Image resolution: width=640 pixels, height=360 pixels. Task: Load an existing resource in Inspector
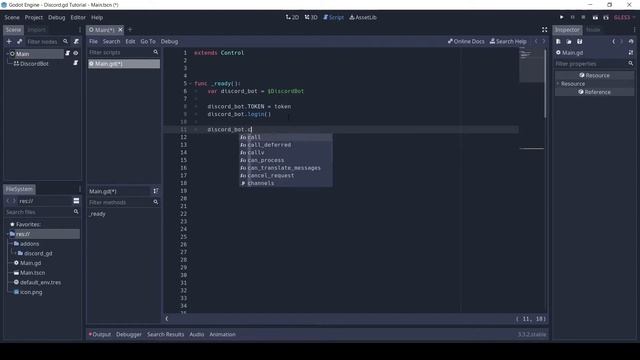pos(569,41)
